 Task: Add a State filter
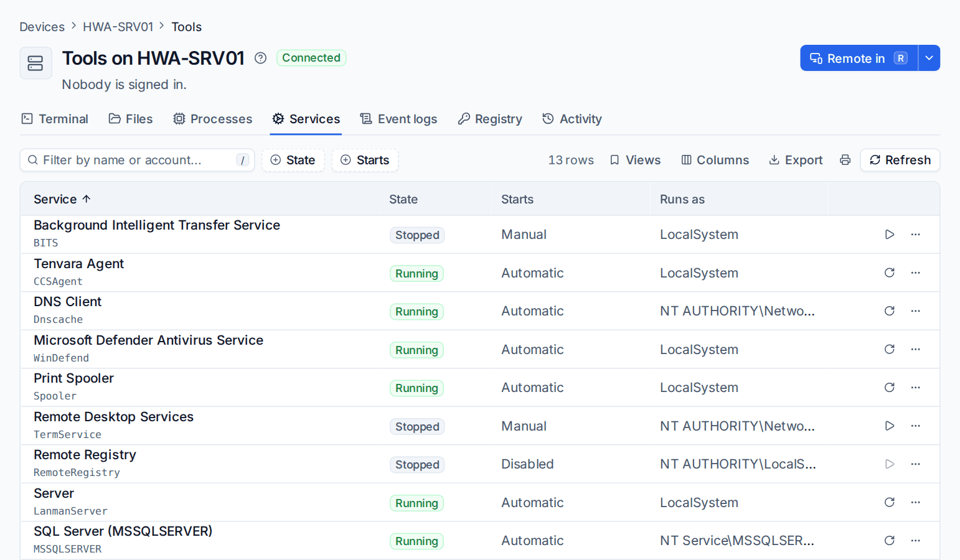pos(293,160)
